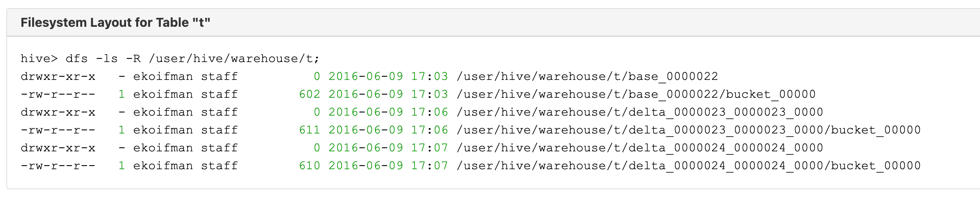Screen dimensions: 980x200
Task: Click the delta_0000023_0000023_0000/bucket_00000 file path
Action: (x=688, y=130)
